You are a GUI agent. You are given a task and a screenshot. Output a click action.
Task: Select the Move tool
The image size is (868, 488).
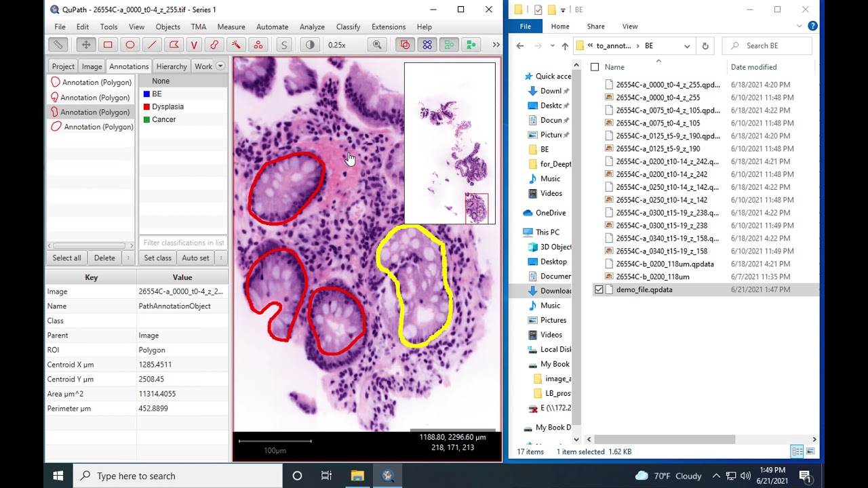[x=85, y=45]
